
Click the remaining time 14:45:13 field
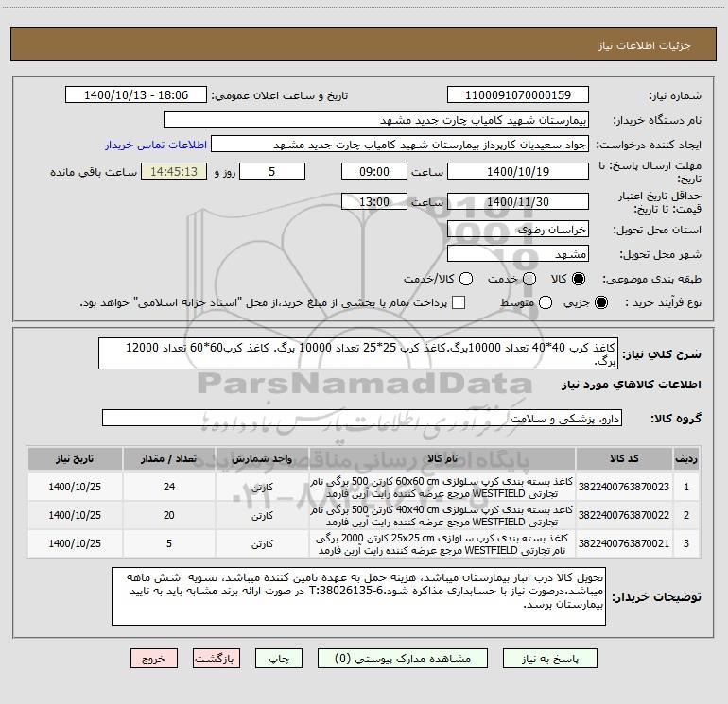pos(174,172)
